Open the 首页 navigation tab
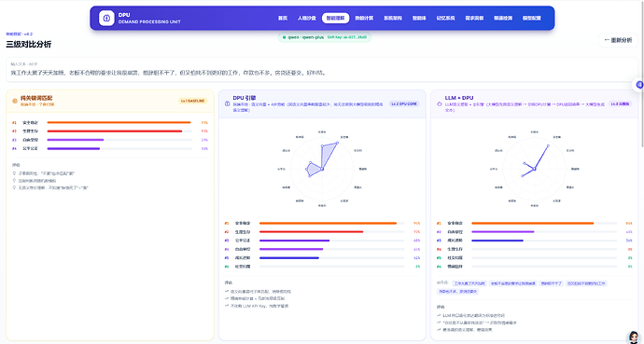The image size is (644, 344). click(283, 18)
